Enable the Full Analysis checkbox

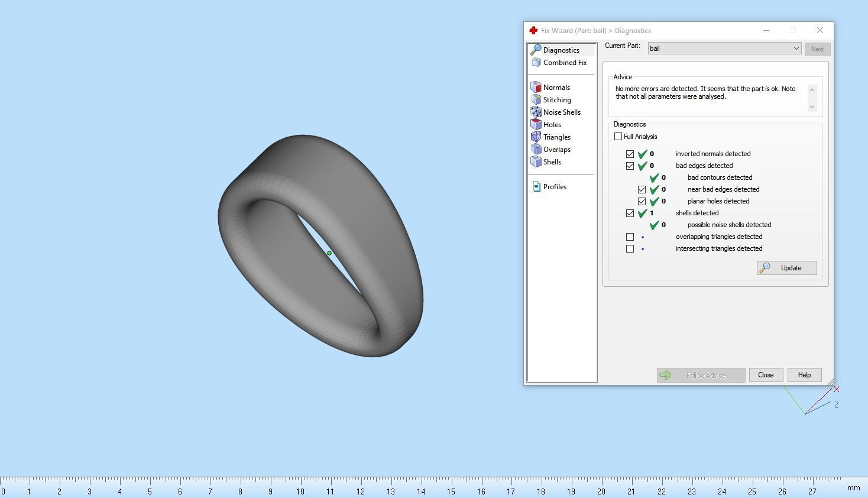618,137
